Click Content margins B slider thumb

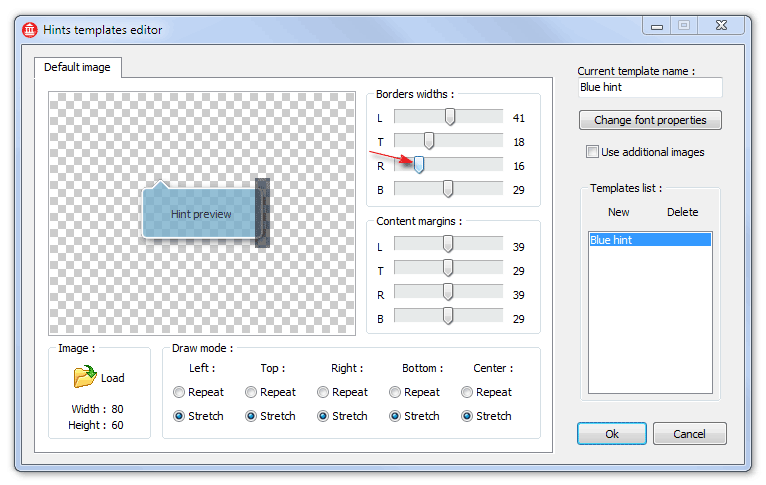[x=448, y=316]
